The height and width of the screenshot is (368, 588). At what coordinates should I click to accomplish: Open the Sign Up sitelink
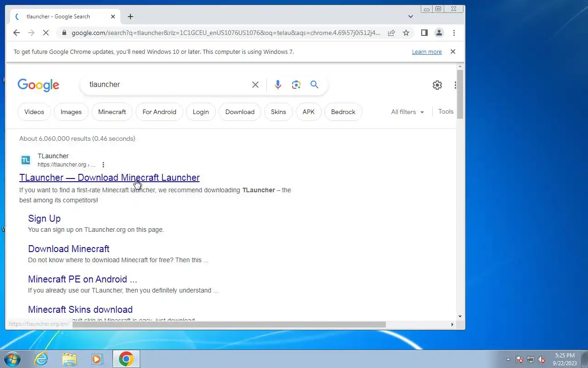(x=44, y=218)
